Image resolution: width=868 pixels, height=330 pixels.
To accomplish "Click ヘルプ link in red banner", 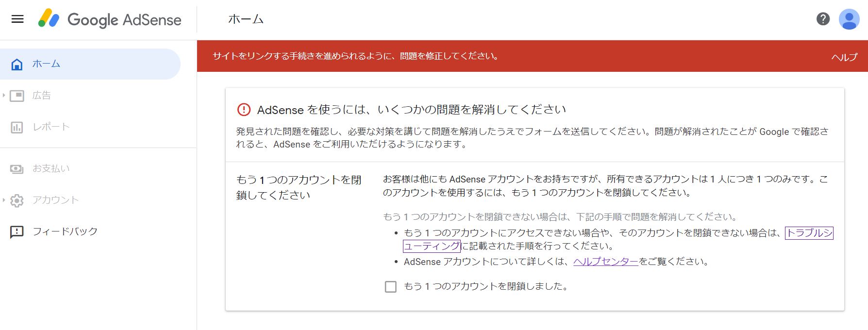I will click(x=844, y=57).
